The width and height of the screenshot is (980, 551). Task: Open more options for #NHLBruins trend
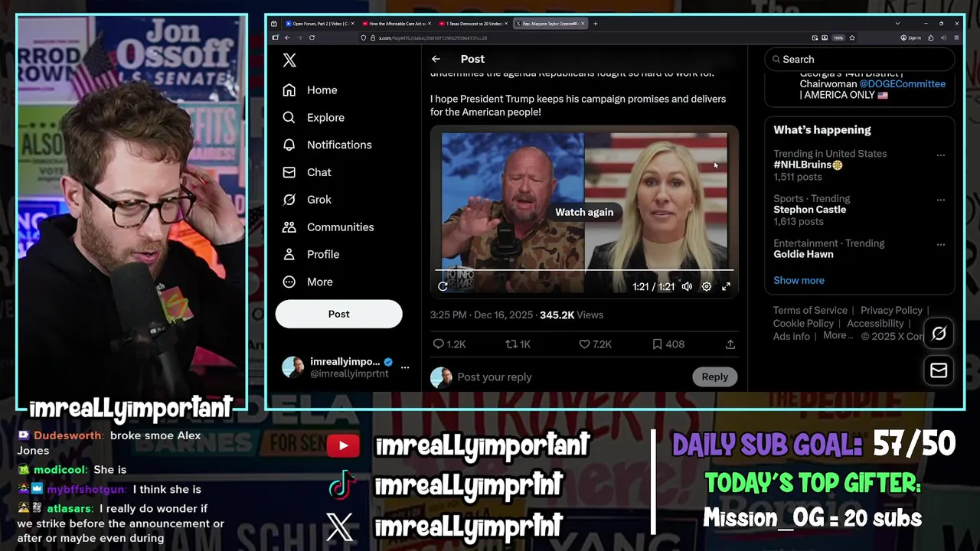(x=941, y=155)
